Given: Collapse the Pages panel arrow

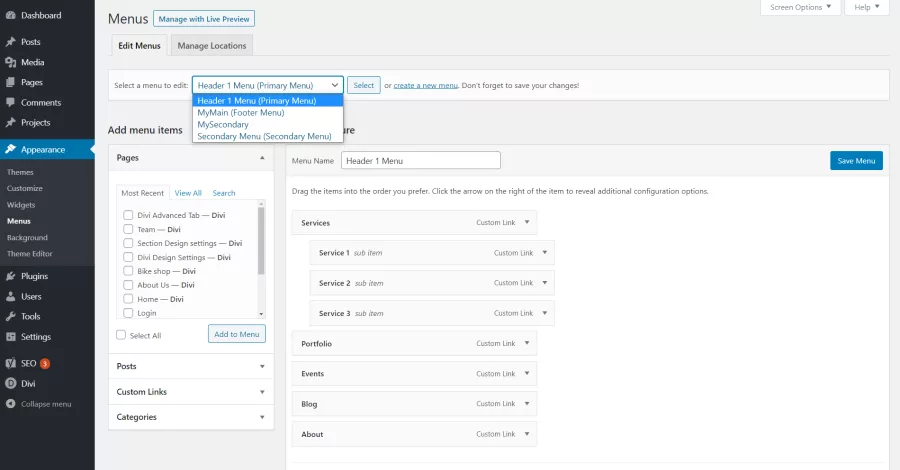Looking at the screenshot, I should point(262,158).
